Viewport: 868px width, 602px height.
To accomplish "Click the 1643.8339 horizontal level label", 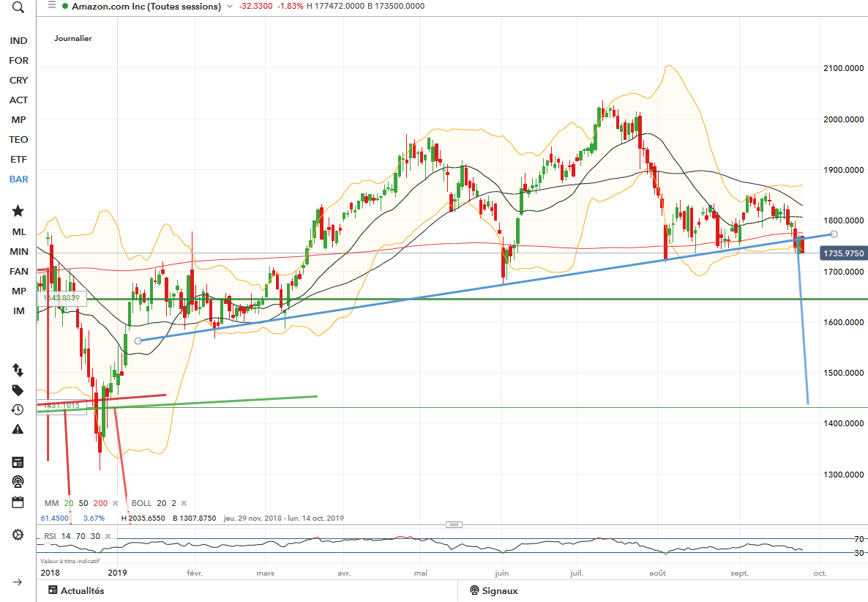I will coord(61,298).
